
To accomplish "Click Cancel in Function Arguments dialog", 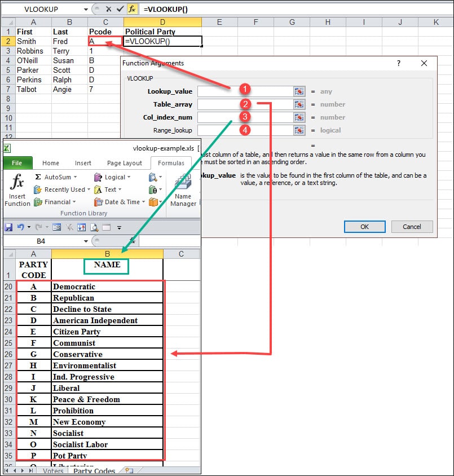I will pos(412,227).
